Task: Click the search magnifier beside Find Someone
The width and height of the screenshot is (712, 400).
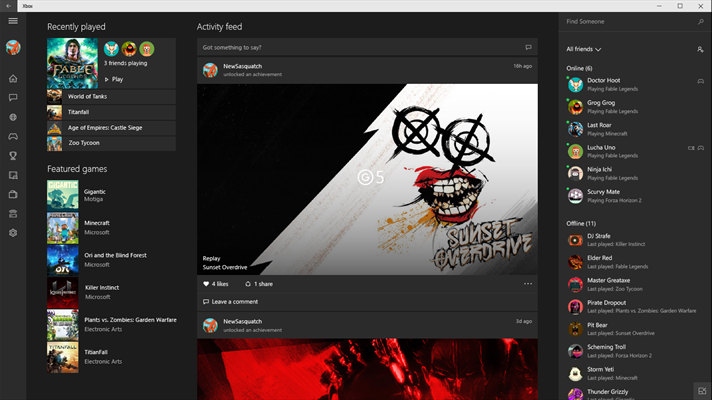Action: coord(701,21)
